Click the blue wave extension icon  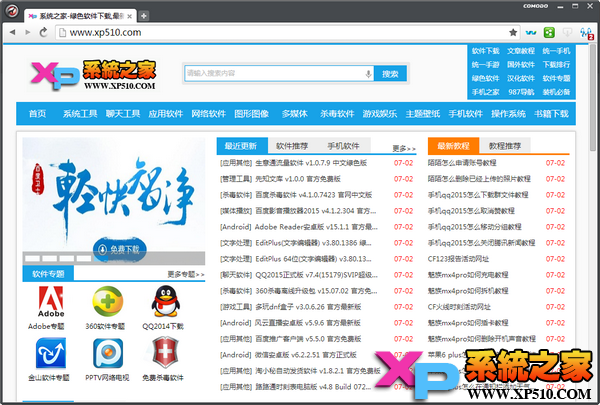(x=531, y=33)
